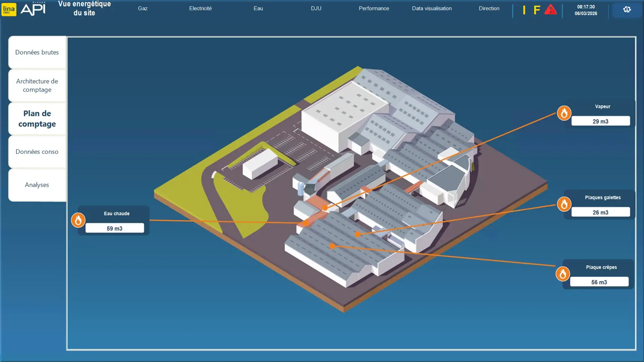Open settings via the gear icon
The width and height of the screenshot is (644, 362).
627,10
